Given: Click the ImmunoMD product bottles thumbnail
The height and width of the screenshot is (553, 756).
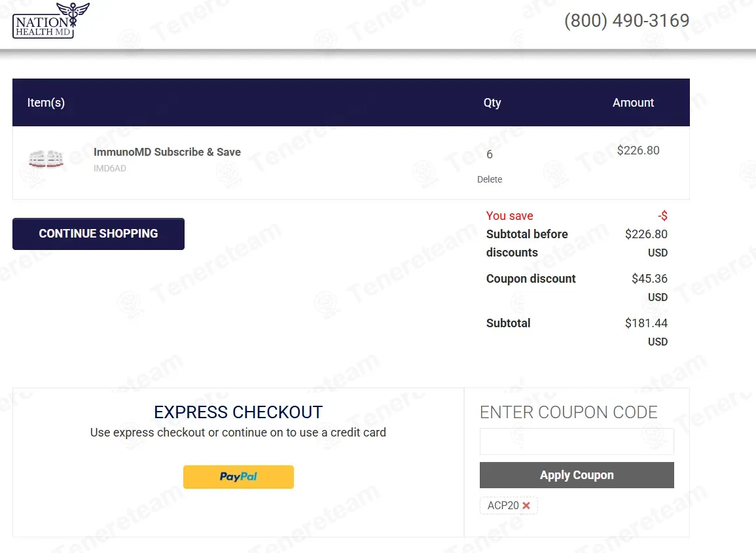Looking at the screenshot, I should (x=46, y=159).
